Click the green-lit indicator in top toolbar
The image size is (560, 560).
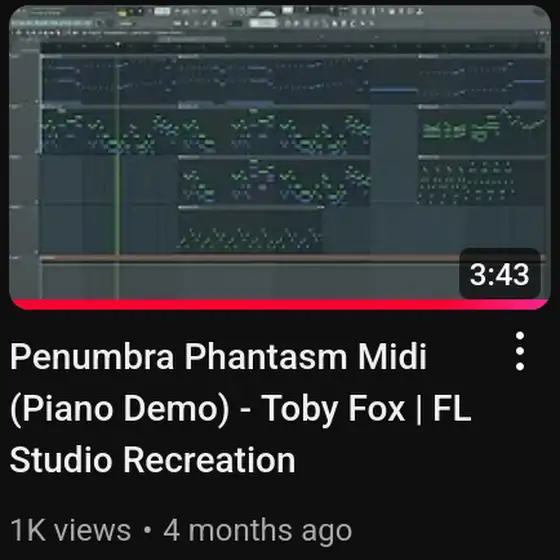122,13
